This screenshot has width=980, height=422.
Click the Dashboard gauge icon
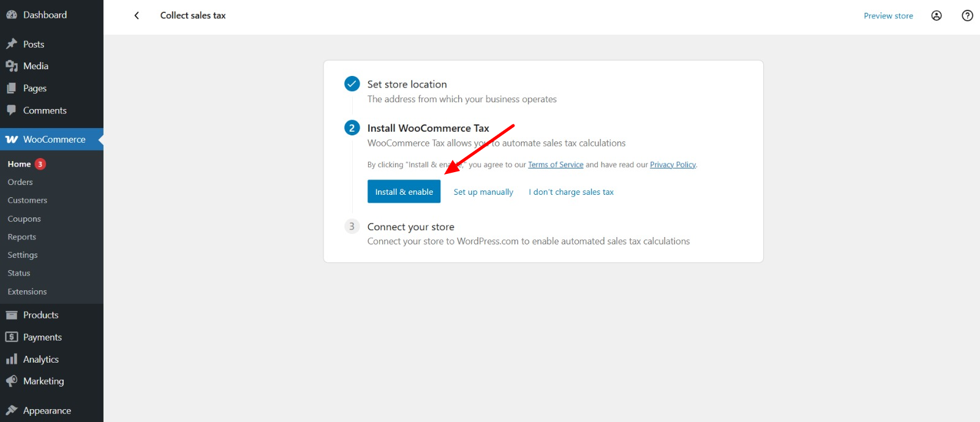(x=12, y=15)
